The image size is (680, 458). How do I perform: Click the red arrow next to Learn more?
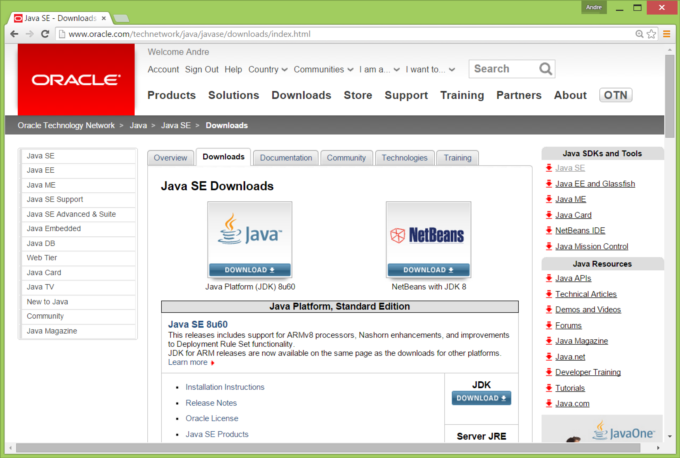click(x=212, y=363)
